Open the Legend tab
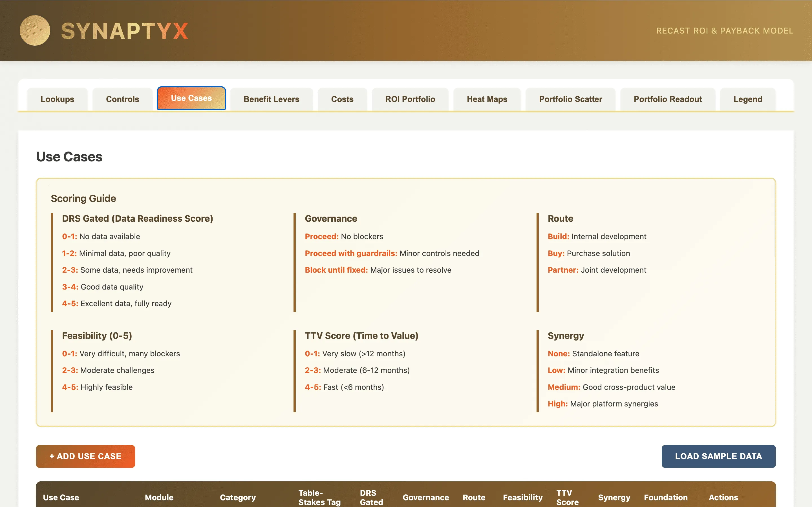812x507 pixels. pos(748,99)
